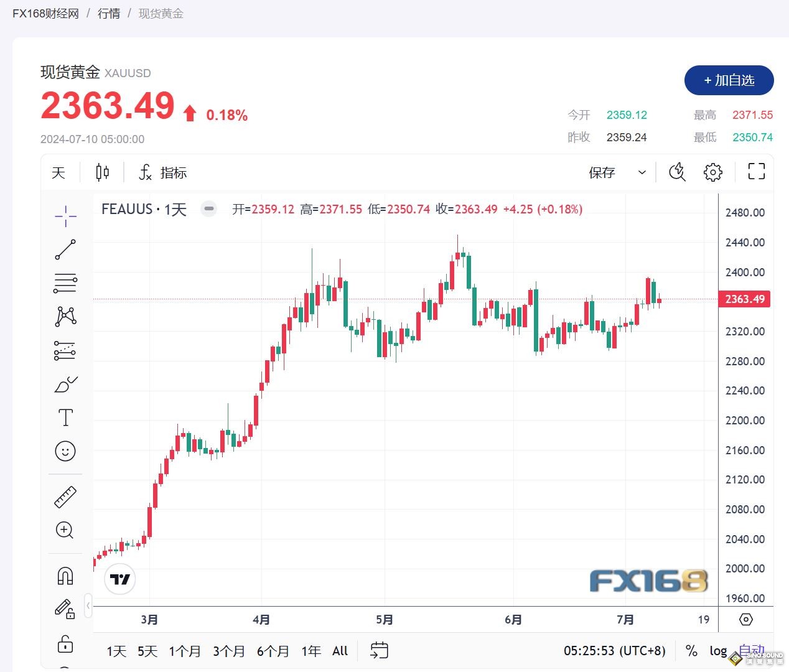Click the FEAUUS · 1天 symbol title
This screenshot has height=672, width=789.
coord(144,209)
